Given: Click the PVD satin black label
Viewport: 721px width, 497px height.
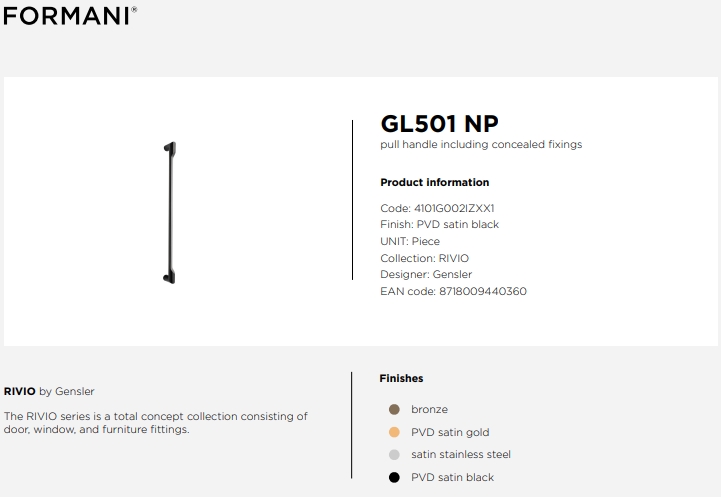Looking at the screenshot, I should pyautogui.click(x=452, y=477).
